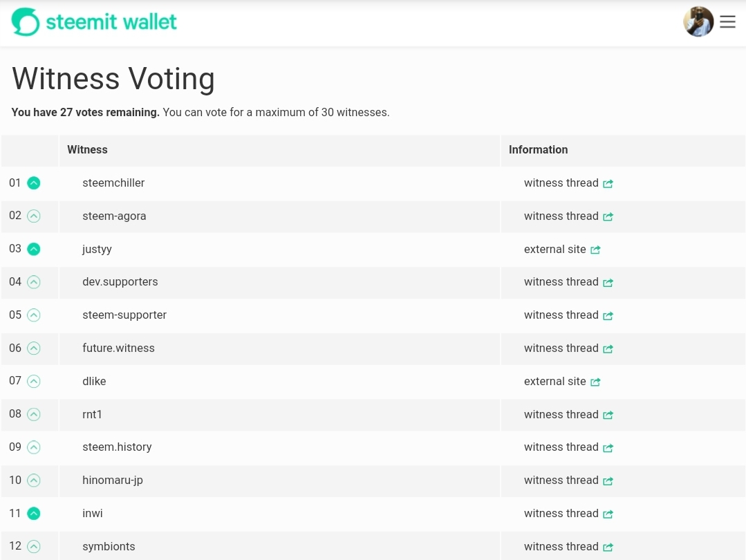Open rnt1 witness thread external icon

tap(608, 416)
